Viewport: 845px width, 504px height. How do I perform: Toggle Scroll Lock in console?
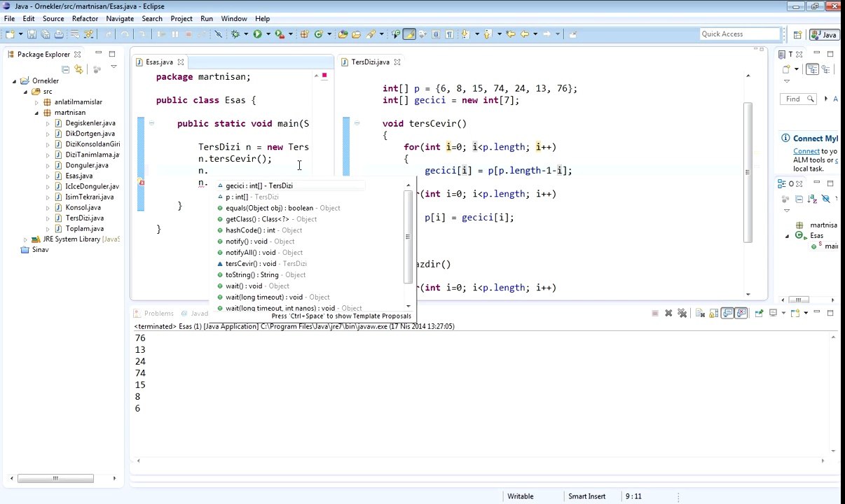point(713,313)
